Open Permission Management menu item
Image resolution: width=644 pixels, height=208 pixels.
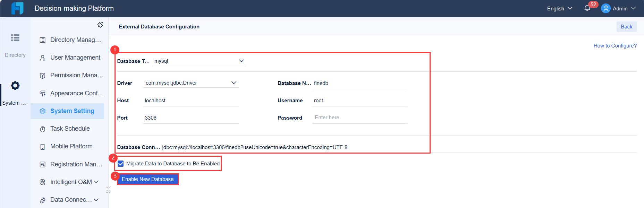coord(67,75)
